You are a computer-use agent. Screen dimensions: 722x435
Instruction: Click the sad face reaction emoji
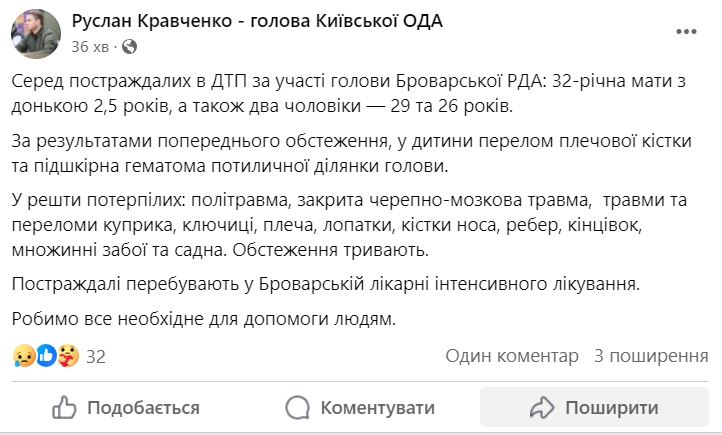point(24,356)
